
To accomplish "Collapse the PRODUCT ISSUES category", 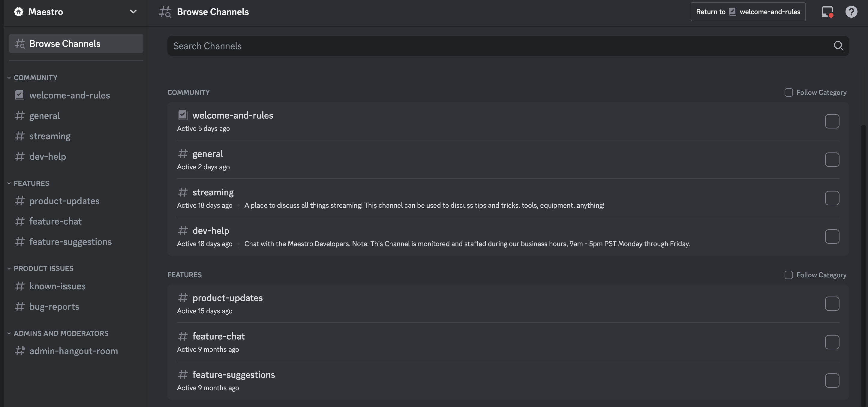I will click(x=9, y=268).
